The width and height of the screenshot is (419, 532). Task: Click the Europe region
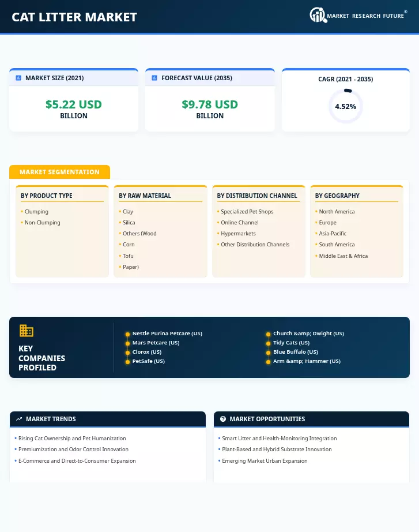tap(327, 223)
